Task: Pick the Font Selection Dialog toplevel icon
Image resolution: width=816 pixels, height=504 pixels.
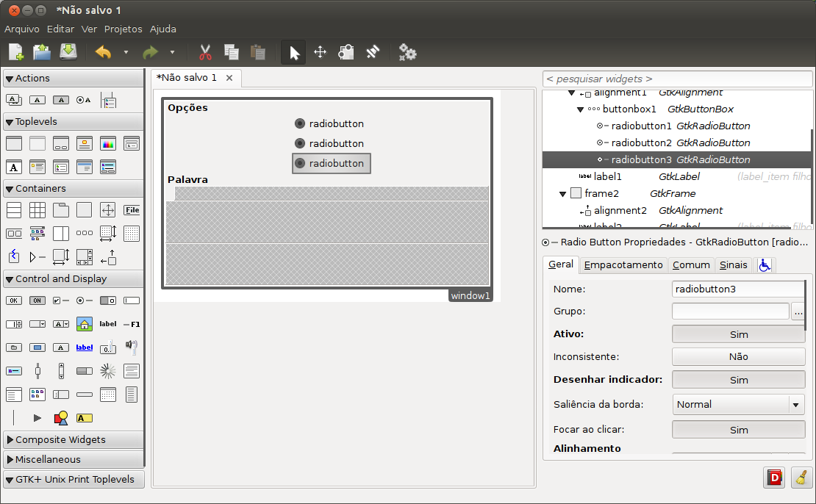Action: click(x=13, y=167)
